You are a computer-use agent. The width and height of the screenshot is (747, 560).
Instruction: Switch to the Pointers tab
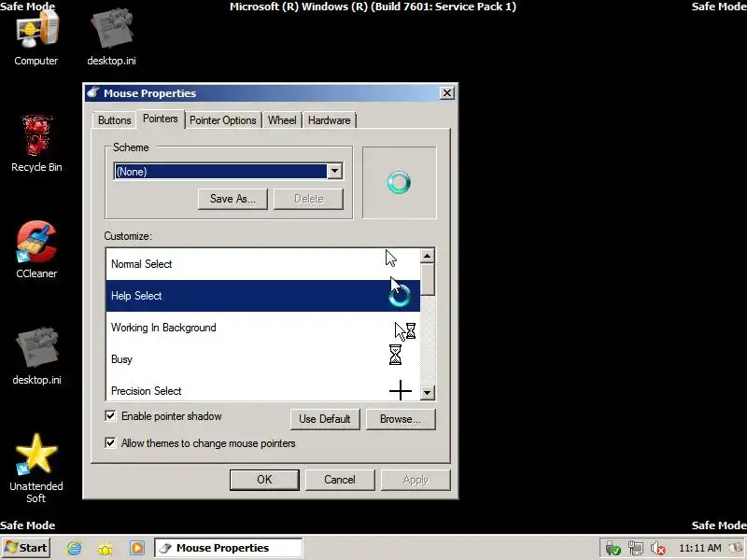click(160, 119)
